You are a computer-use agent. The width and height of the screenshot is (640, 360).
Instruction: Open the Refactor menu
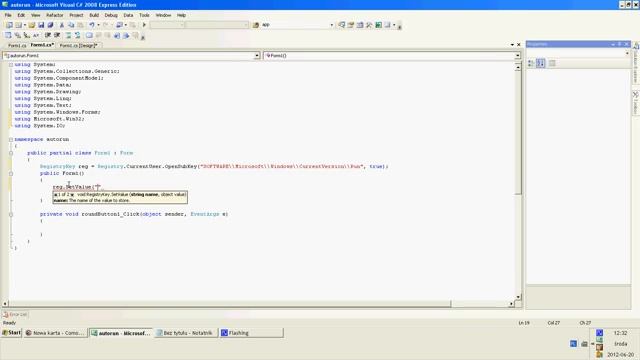tap(54, 15)
